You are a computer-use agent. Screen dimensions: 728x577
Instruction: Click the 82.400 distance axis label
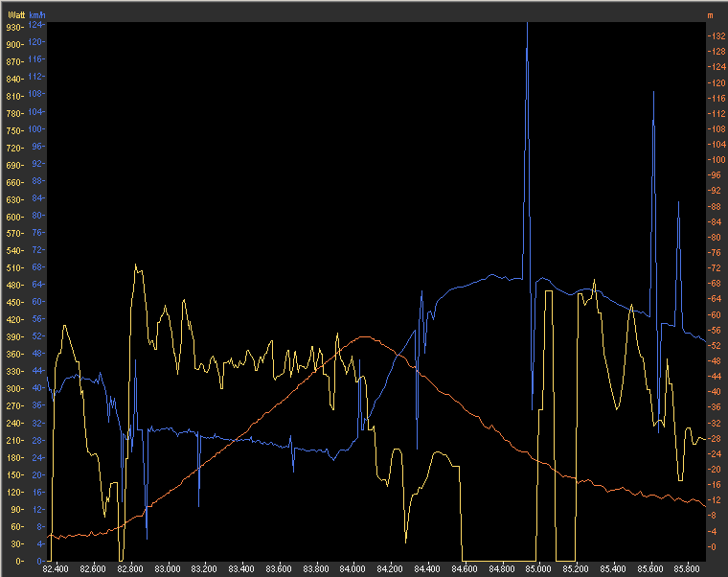(x=57, y=568)
